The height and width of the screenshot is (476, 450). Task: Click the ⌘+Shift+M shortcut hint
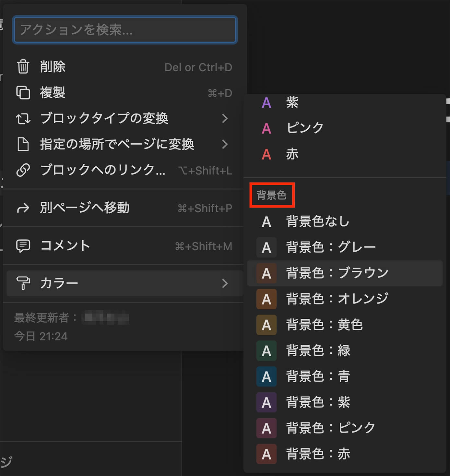[204, 247]
